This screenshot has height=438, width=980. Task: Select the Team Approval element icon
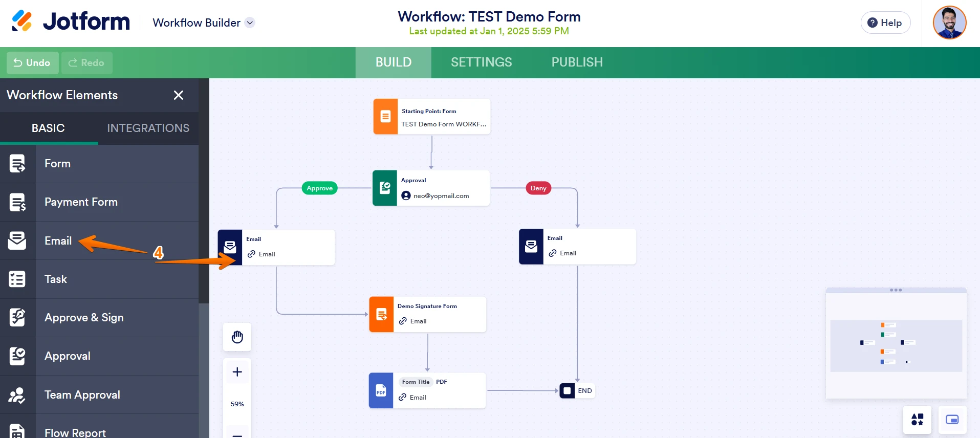click(x=17, y=395)
